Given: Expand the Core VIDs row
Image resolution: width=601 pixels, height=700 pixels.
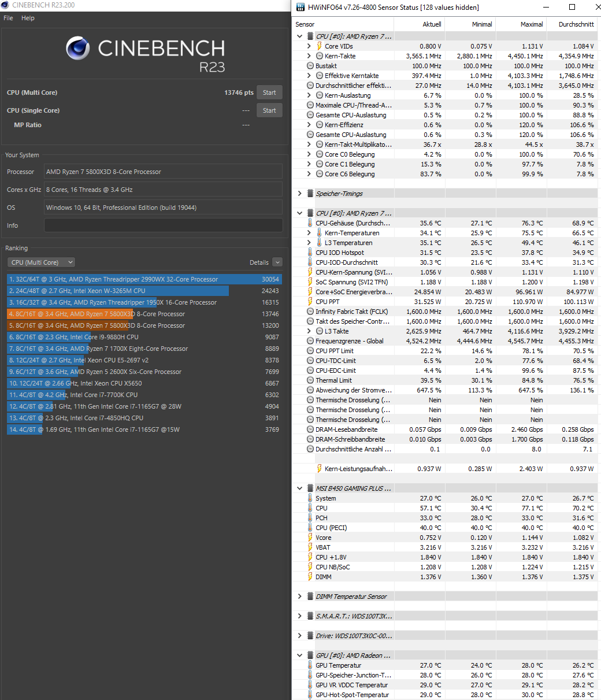Looking at the screenshot, I should (x=309, y=46).
